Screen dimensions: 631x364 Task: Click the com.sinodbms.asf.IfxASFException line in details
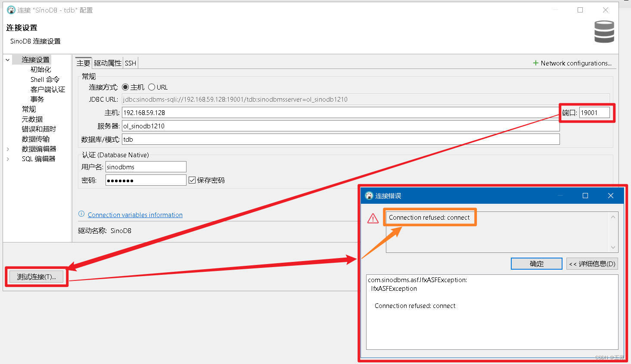click(x=417, y=280)
